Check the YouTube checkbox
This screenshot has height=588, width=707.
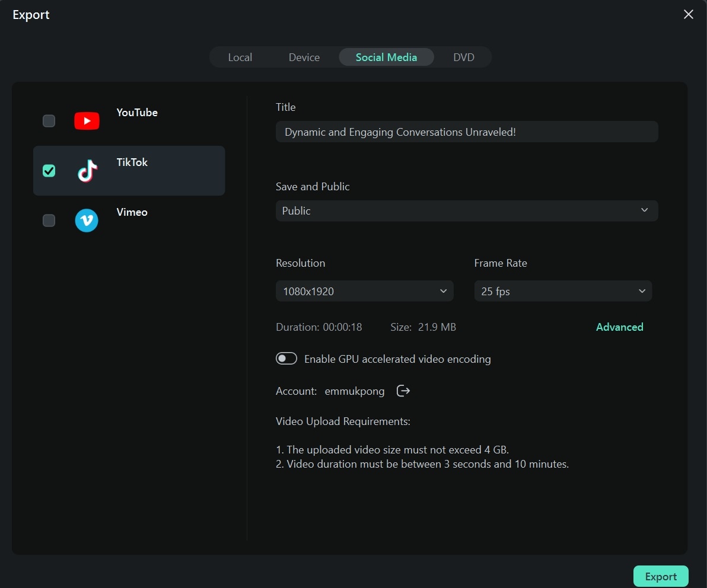pos(49,121)
